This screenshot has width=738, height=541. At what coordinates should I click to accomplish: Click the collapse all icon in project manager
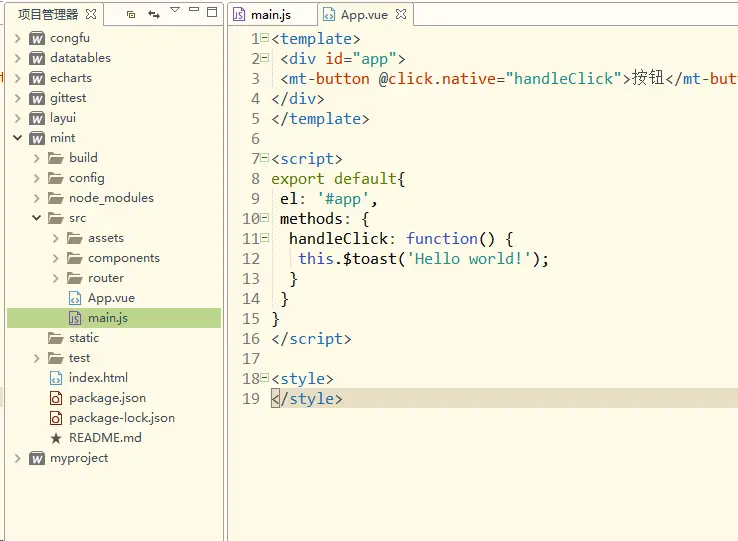131,15
